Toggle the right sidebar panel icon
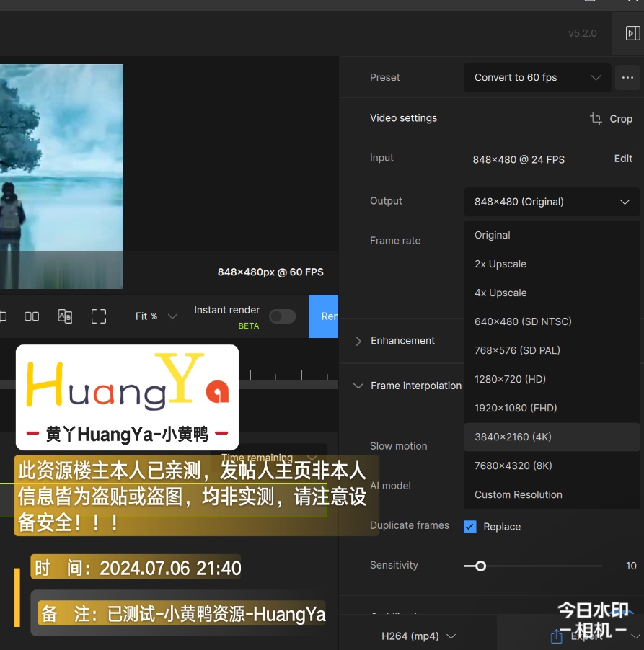 (632, 33)
